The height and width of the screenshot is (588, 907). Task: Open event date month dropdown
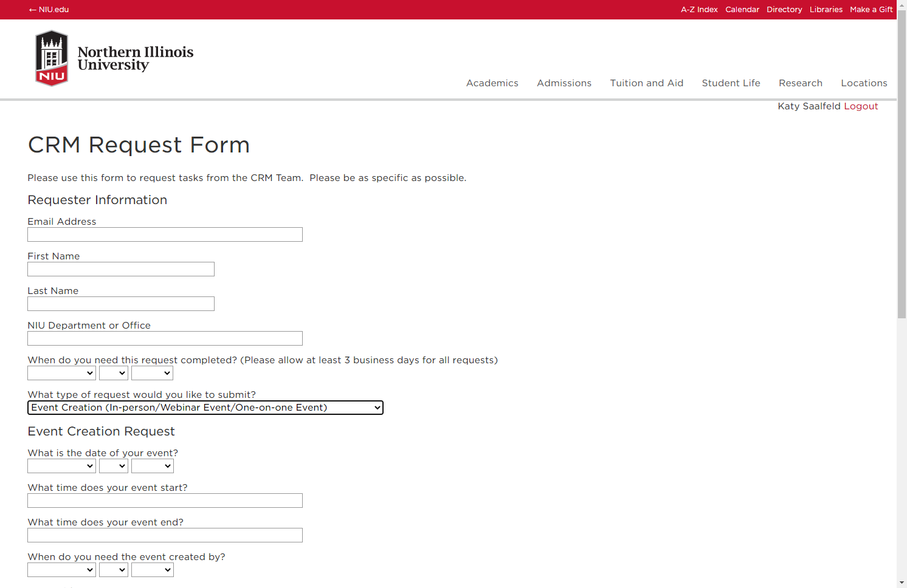pyautogui.click(x=61, y=466)
